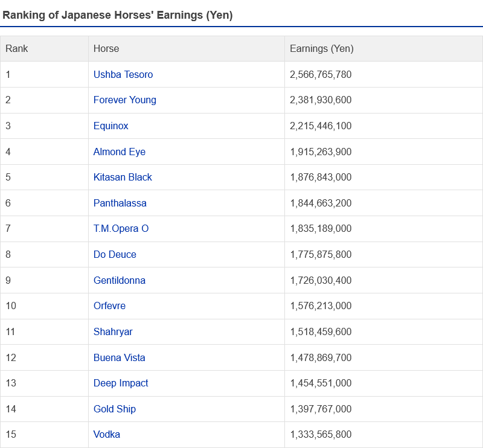Viewport: 483px width, 448px height.
Task: Click the page title Ranking of Japanese Horses' Earnings
Action: (117, 15)
